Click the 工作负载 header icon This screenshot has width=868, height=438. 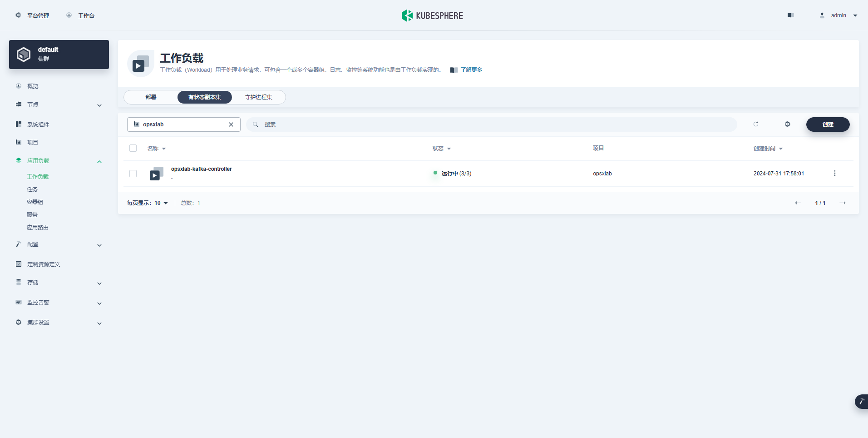coord(141,64)
